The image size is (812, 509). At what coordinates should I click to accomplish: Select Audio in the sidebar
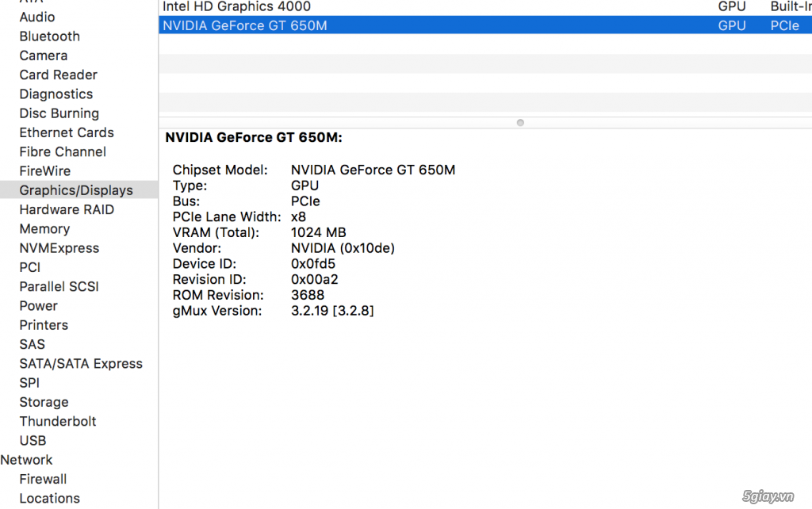point(37,17)
